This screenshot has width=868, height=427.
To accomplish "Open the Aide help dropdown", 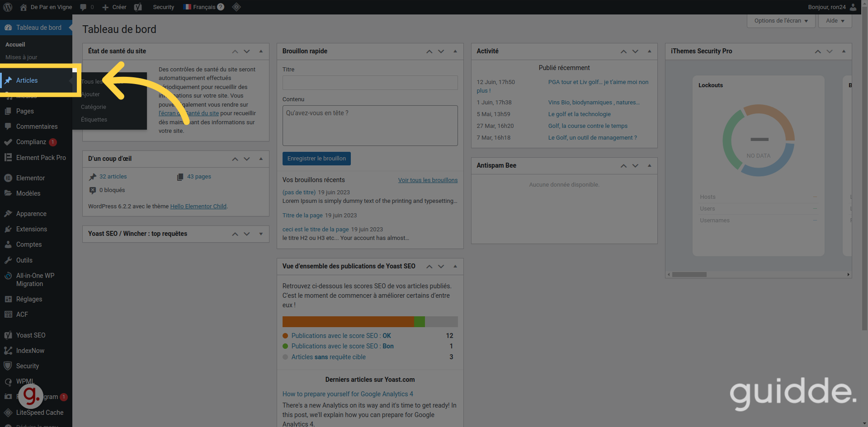I will [x=835, y=21].
